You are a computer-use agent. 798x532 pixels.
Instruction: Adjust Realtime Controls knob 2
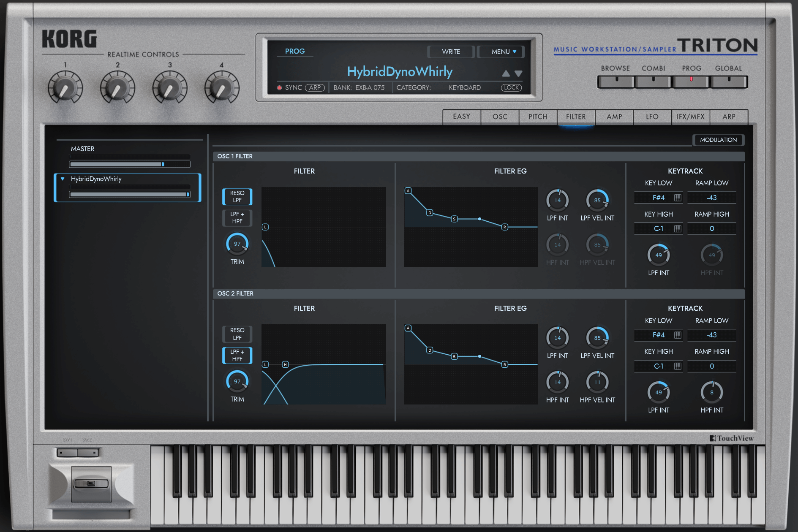(x=117, y=88)
